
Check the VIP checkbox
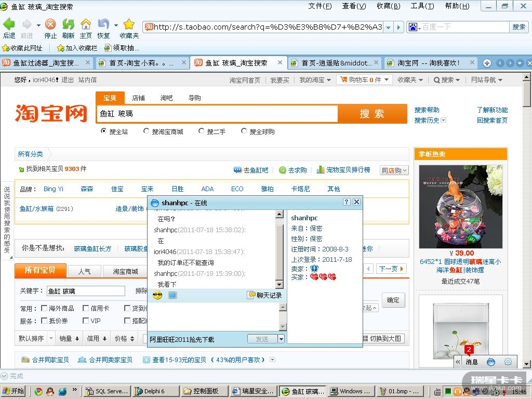[x=86, y=321]
